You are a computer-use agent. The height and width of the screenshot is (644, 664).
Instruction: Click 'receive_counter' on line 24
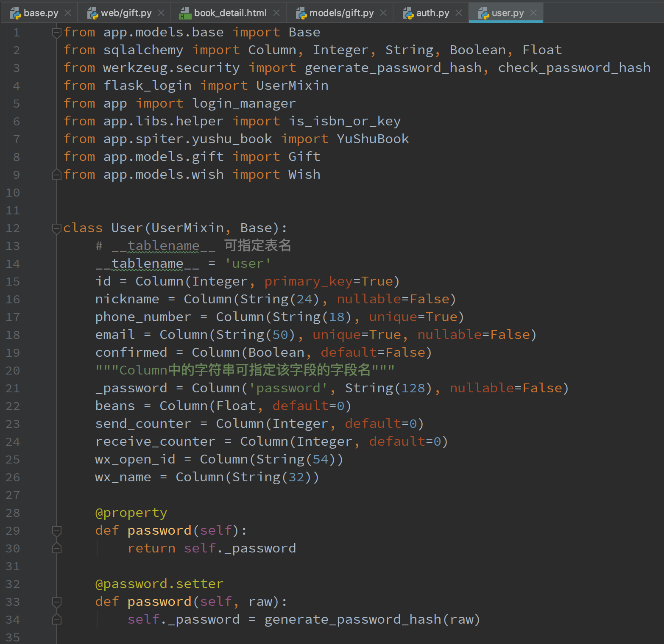point(155,441)
